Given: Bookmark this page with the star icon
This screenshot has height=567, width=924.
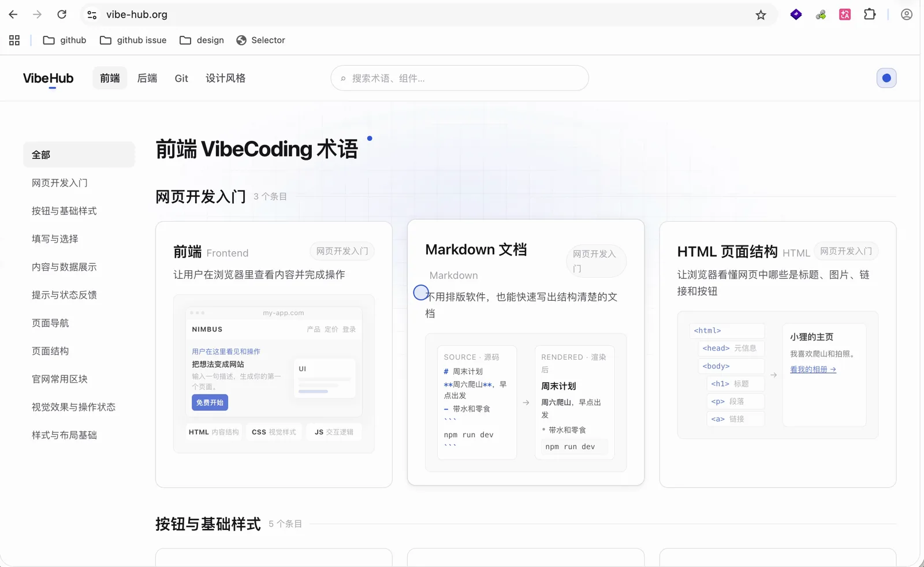Looking at the screenshot, I should pos(761,15).
